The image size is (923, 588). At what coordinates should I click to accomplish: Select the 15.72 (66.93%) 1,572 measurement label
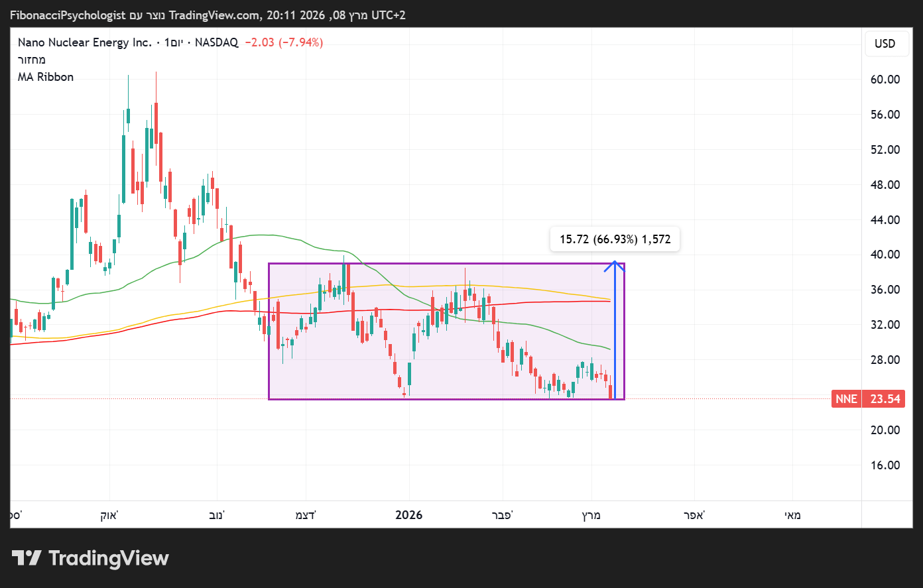pyautogui.click(x=615, y=239)
